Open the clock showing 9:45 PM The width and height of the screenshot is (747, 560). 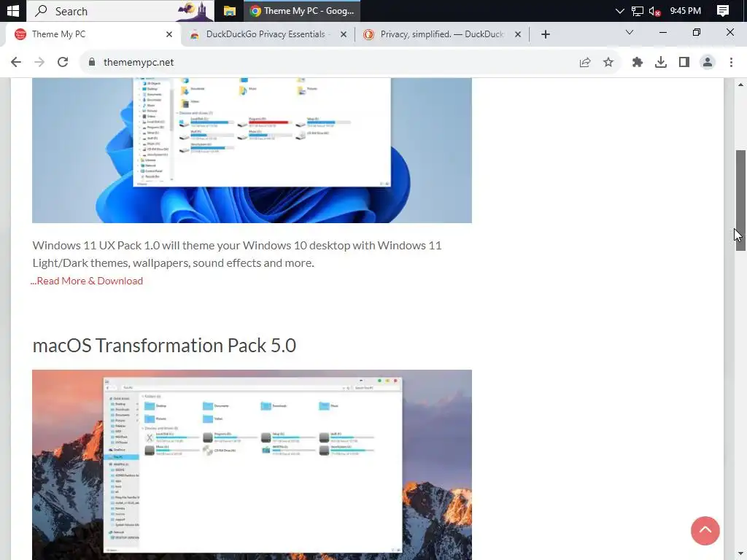pos(686,10)
